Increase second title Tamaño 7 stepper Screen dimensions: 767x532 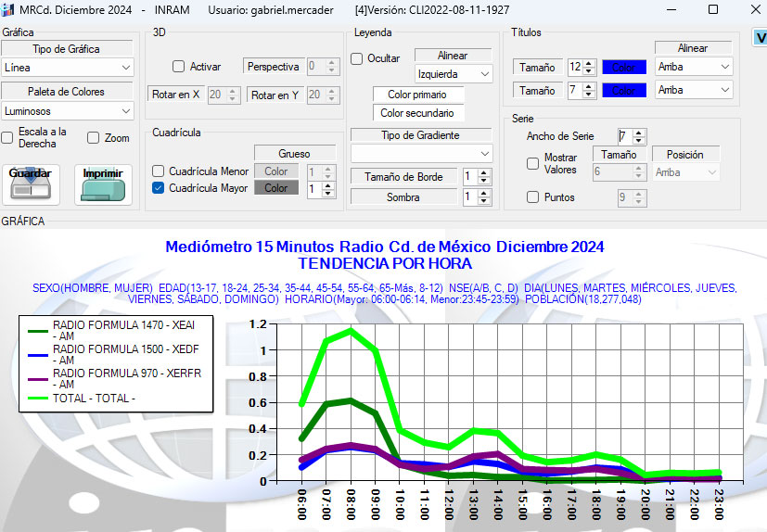coord(590,86)
